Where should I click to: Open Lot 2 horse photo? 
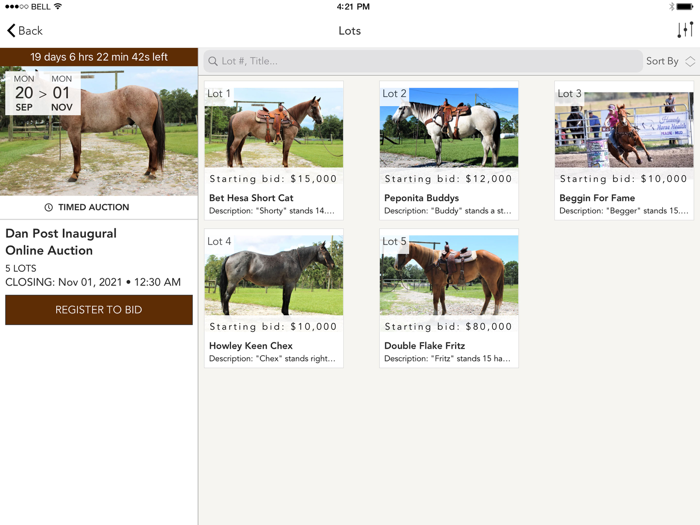point(449,128)
